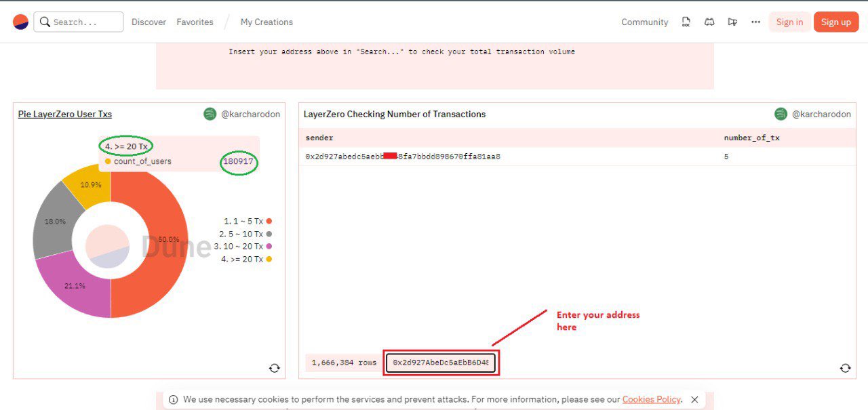Open My Creations
Viewport: 868px width, 410px height.
267,22
